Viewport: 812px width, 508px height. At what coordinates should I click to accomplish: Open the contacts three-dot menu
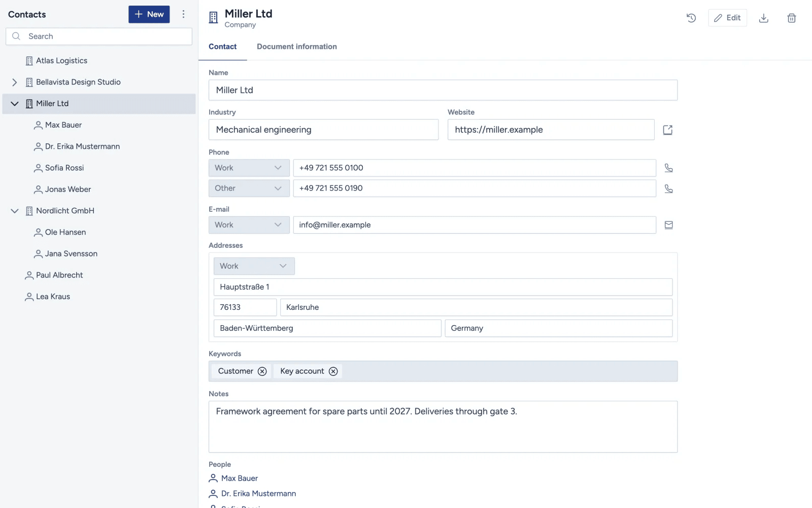(183, 14)
